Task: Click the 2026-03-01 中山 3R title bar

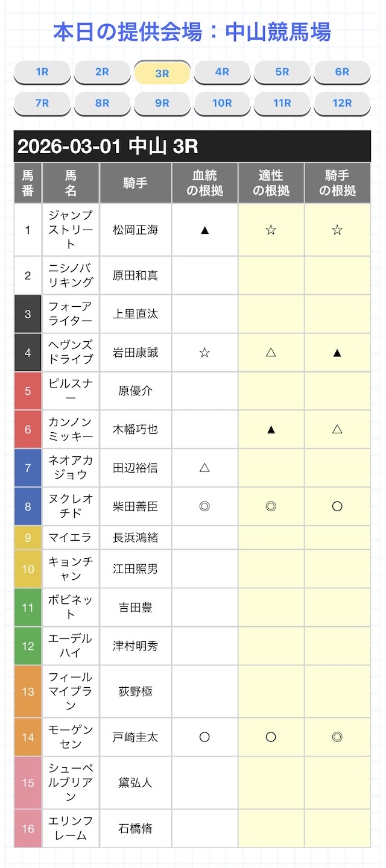Action: (x=192, y=146)
